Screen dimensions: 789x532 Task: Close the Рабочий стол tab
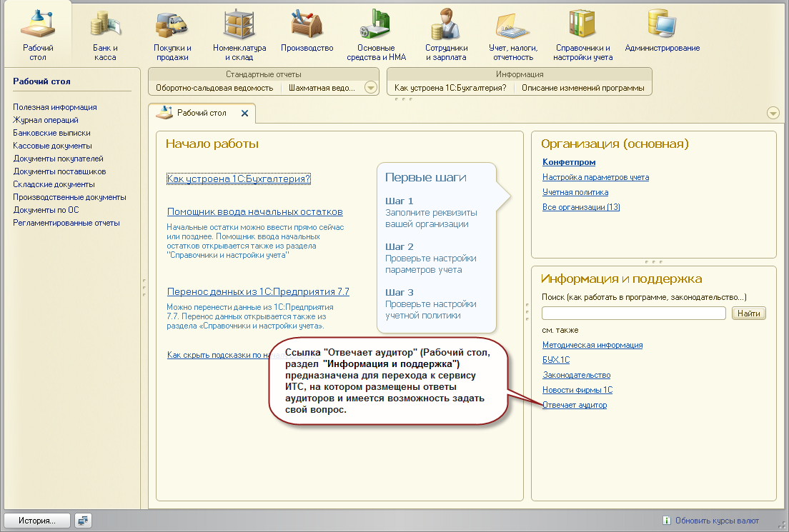coord(244,113)
